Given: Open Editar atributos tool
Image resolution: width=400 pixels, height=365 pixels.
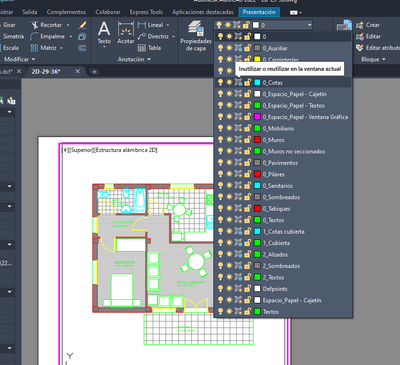Looking at the screenshot, I should pyautogui.click(x=377, y=48).
